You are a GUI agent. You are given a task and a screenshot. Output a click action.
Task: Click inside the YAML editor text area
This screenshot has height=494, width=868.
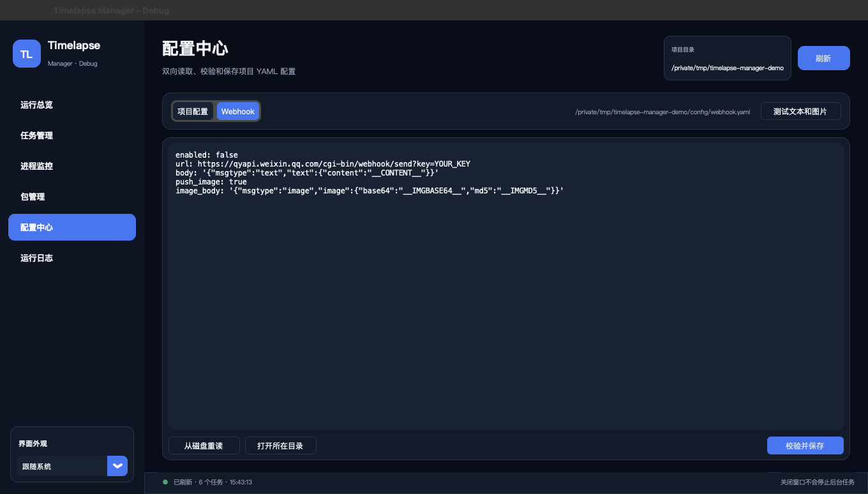pos(506,287)
